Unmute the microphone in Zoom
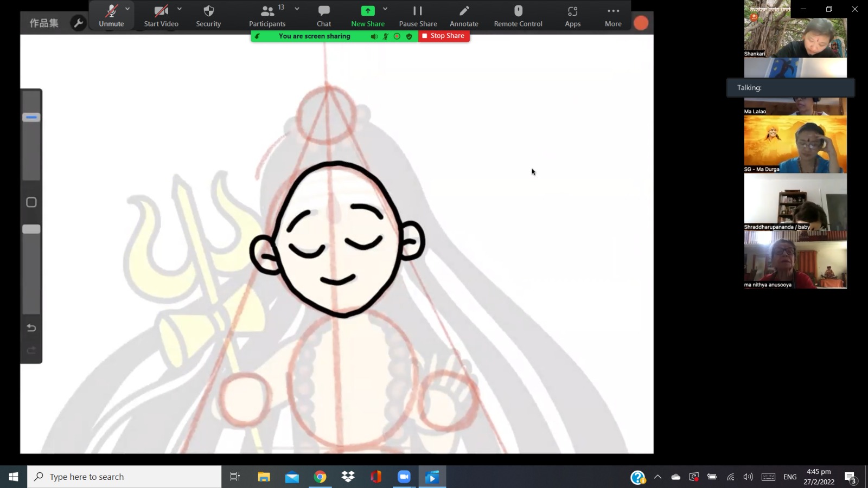 click(x=111, y=16)
